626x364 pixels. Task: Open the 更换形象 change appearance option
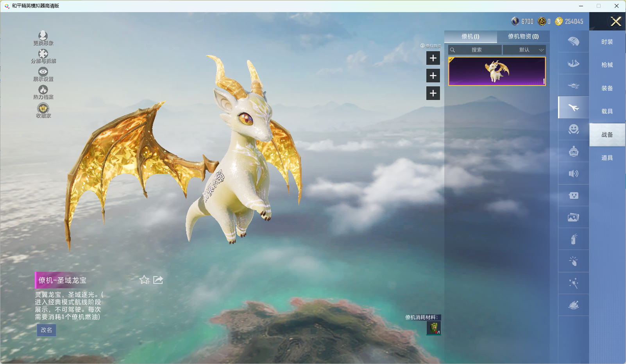43,38
